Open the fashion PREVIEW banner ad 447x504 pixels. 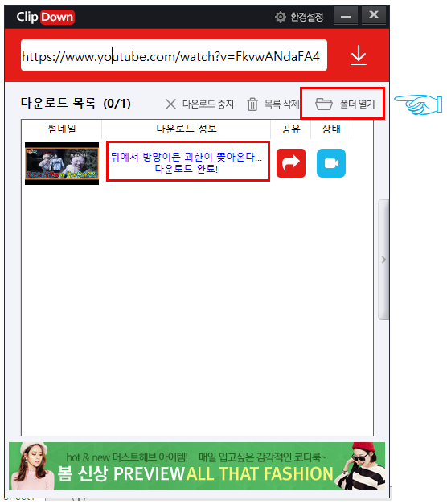coord(197,466)
